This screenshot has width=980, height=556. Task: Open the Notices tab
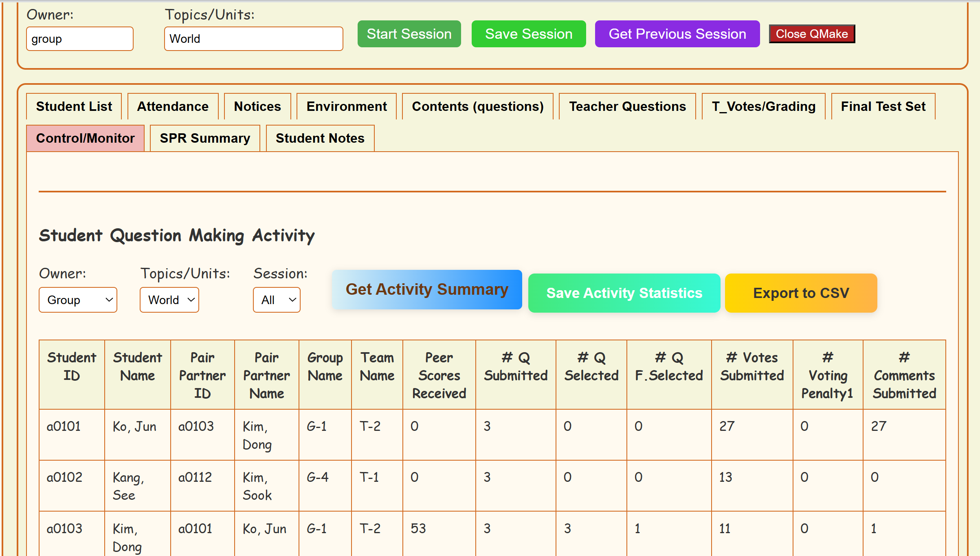click(x=257, y=106)
